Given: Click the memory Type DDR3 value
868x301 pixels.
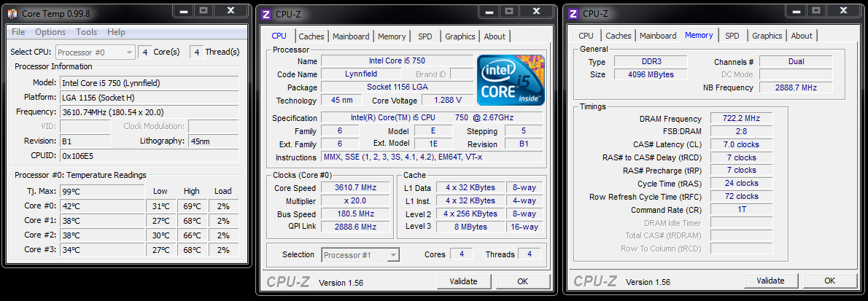Looking at the screenshot, I should click(651, 61).
